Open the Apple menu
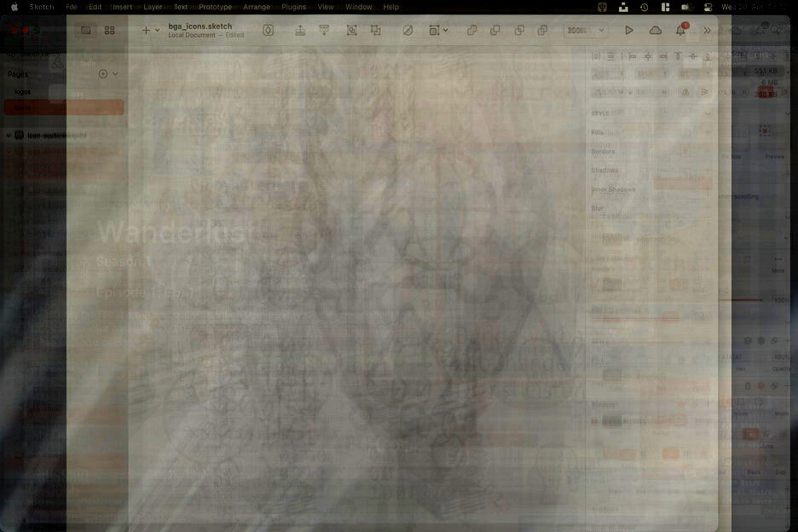This screenshot has width=798, height=532. [x=14, y=7]
